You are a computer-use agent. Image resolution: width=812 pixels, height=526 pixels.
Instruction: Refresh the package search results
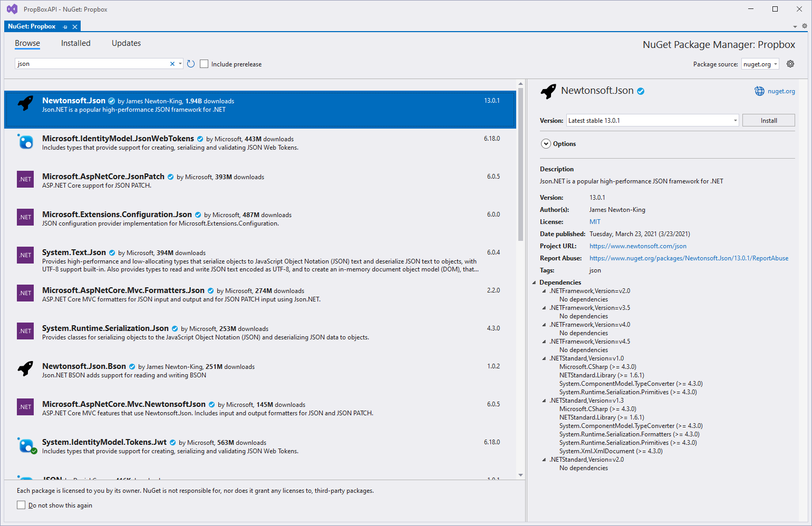tap(191, 64)
